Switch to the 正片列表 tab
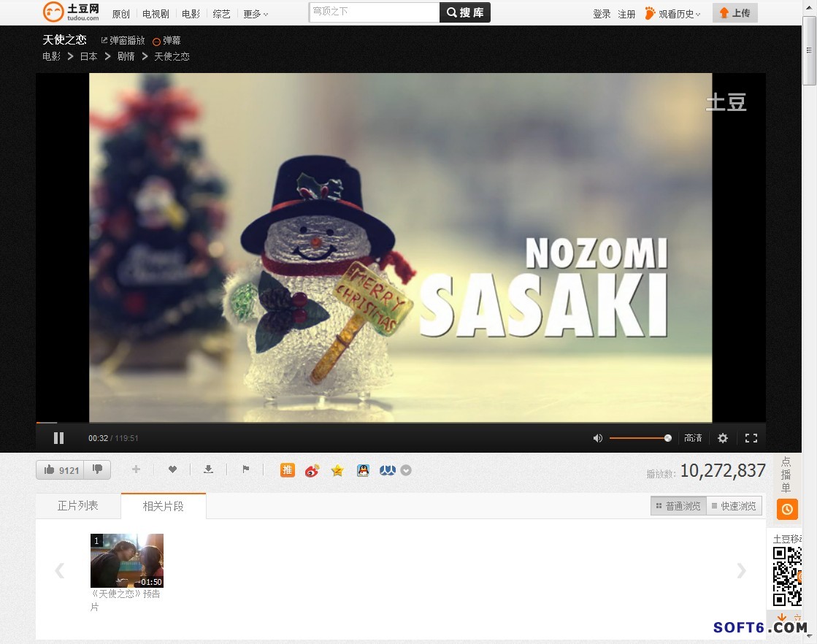Image resolution: width=817 pixels, height=644 pixels. click(x=78, y=505)
